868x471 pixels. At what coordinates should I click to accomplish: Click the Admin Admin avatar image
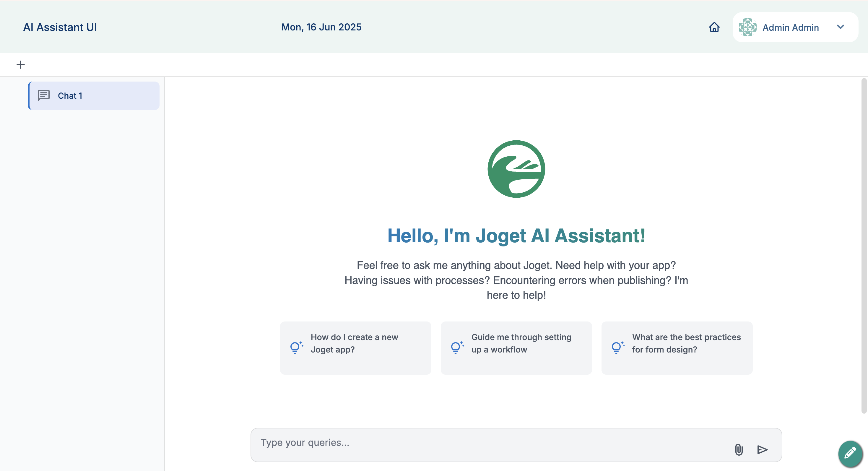tap(747, 27)
